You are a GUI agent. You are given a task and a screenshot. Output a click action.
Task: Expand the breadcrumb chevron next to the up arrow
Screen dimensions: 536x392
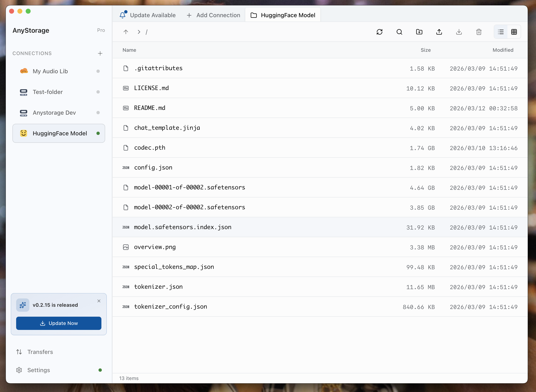139,32
